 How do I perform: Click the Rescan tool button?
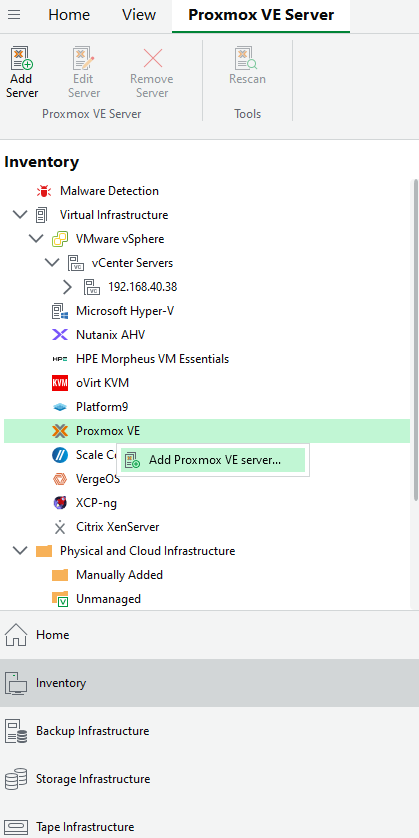click(247, 66)
